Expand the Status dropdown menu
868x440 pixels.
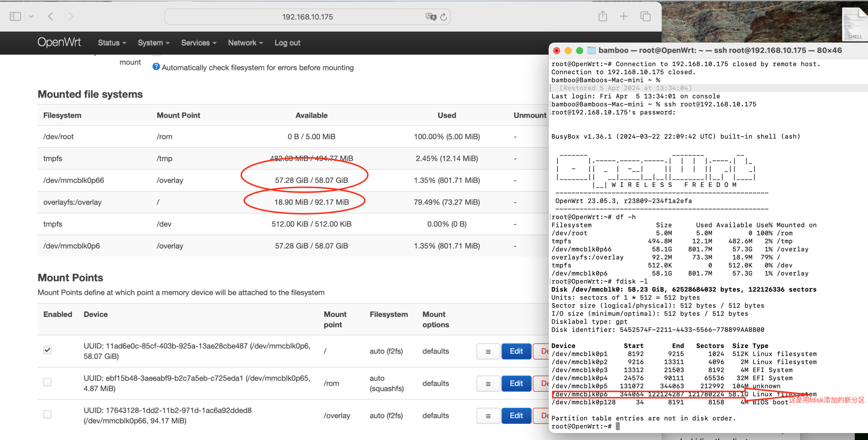[112, 43]
